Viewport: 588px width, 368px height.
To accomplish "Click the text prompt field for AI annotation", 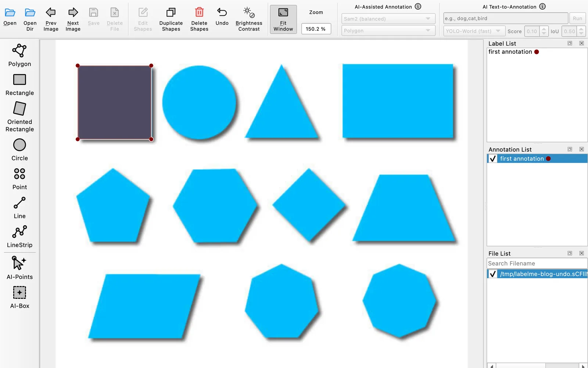I will tap(506, 18).
